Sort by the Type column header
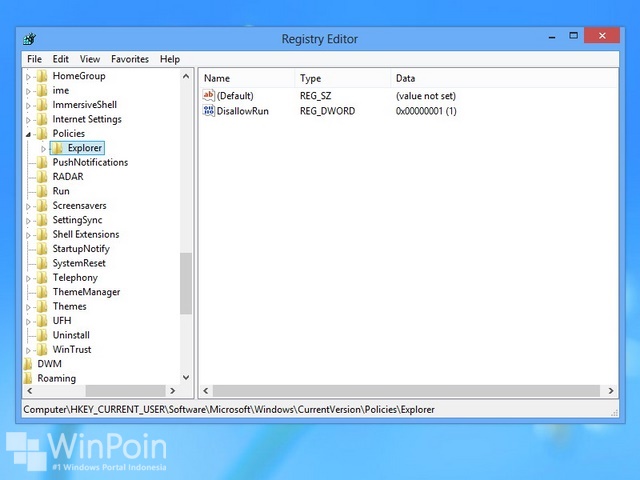 [342, 78]
